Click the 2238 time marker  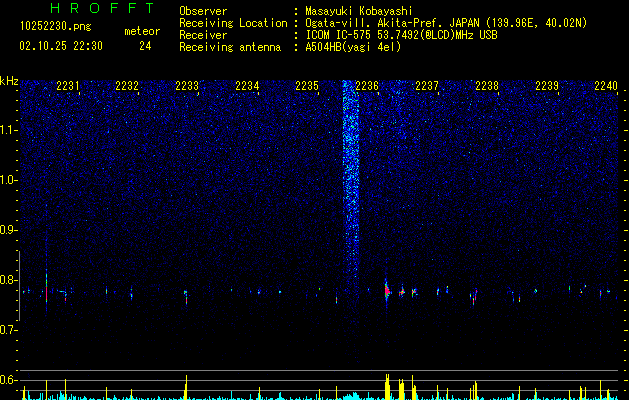487,86
